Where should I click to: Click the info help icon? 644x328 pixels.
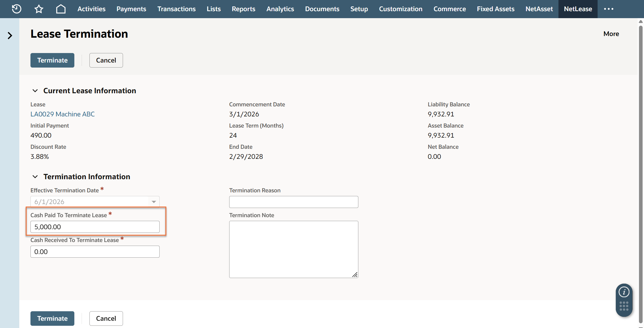[624, 292]
